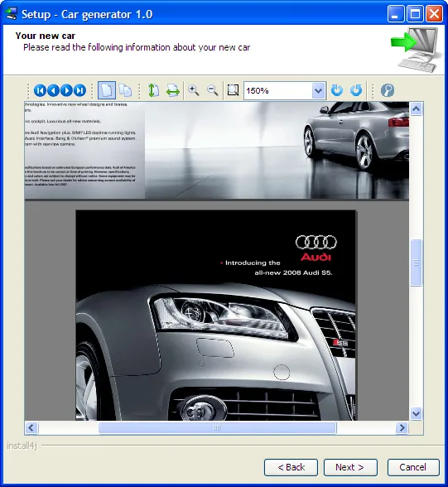
Task: Click the Audi S5 brochure cover page
Action: point(216,316)
